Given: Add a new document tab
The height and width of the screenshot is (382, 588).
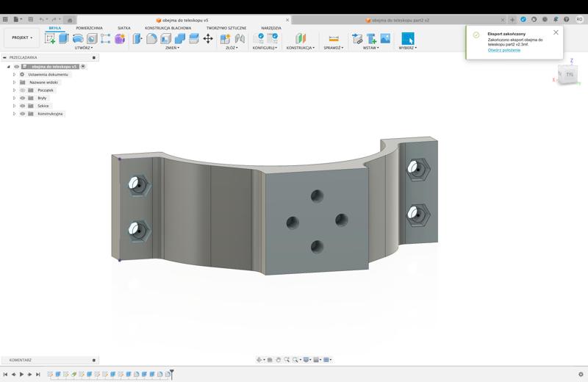Looking at the screenshot, I should coord(512,20).
